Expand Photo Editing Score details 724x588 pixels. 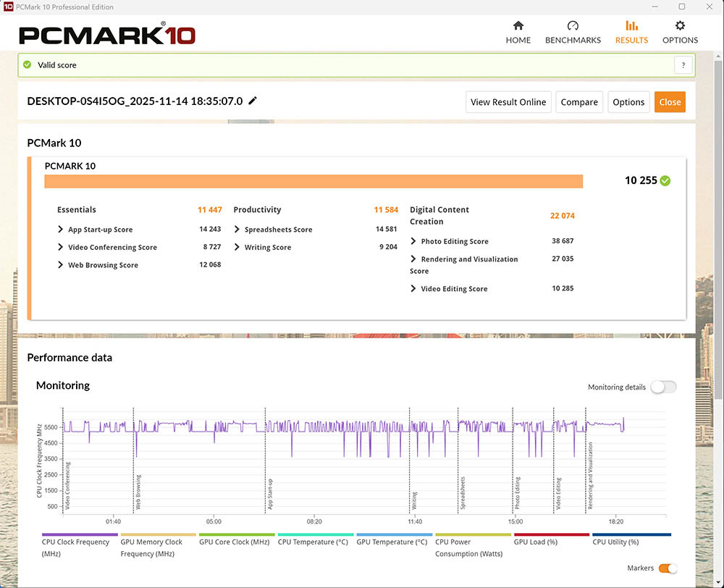pos(413,241)
